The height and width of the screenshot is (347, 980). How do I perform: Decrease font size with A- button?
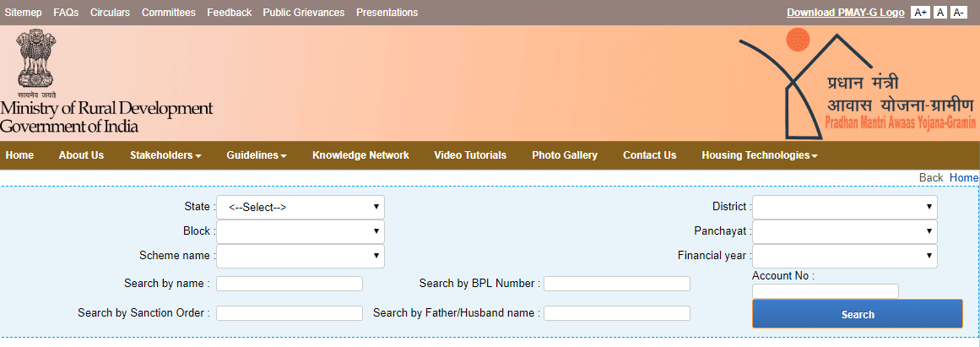958,13
